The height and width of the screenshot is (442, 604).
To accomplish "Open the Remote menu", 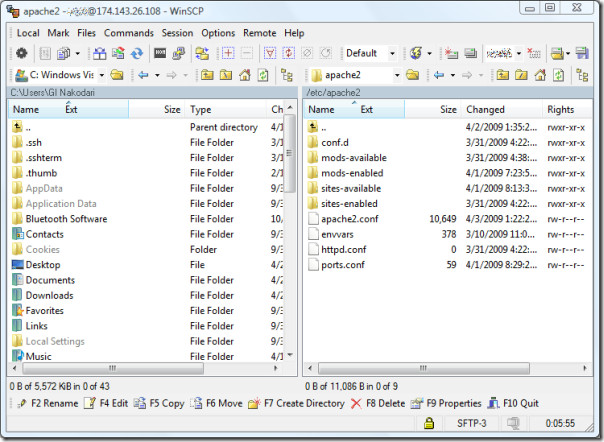I will point(260,33).
